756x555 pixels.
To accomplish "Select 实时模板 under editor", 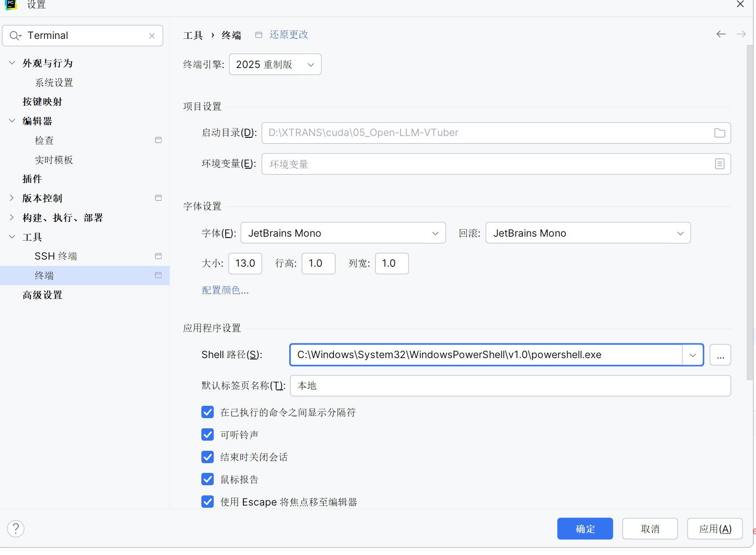I will tap(54, 160).
